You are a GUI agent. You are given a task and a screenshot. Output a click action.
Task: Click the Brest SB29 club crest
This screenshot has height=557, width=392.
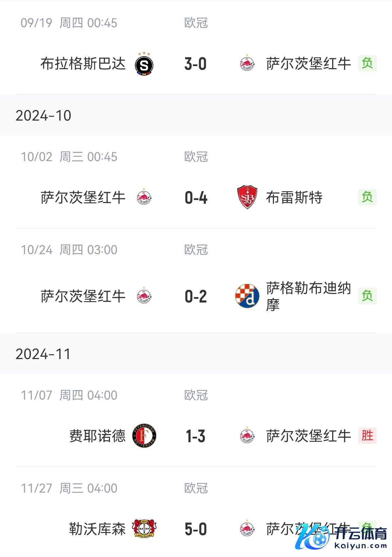tap(247, 197)
